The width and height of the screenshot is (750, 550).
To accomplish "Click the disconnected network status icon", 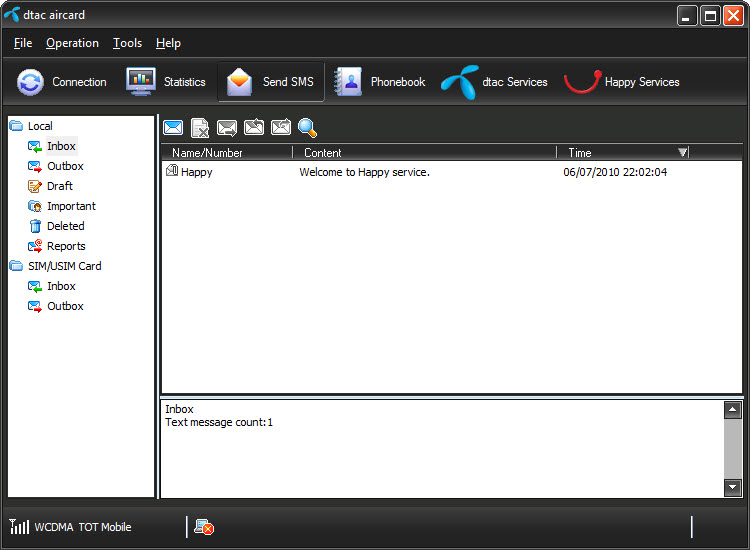I will (204, 527).
